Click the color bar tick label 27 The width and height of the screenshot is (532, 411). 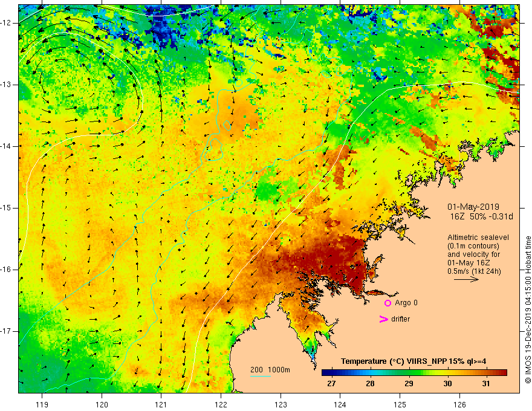coord(331,384)
